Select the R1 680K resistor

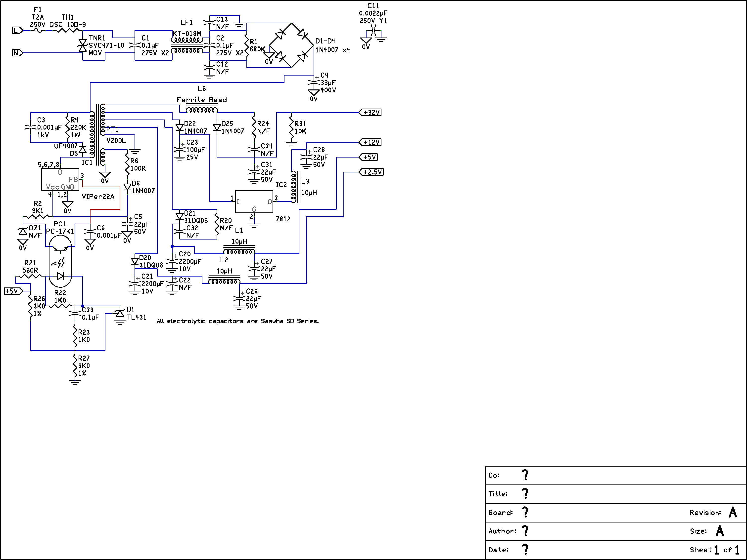click(246, 45)
